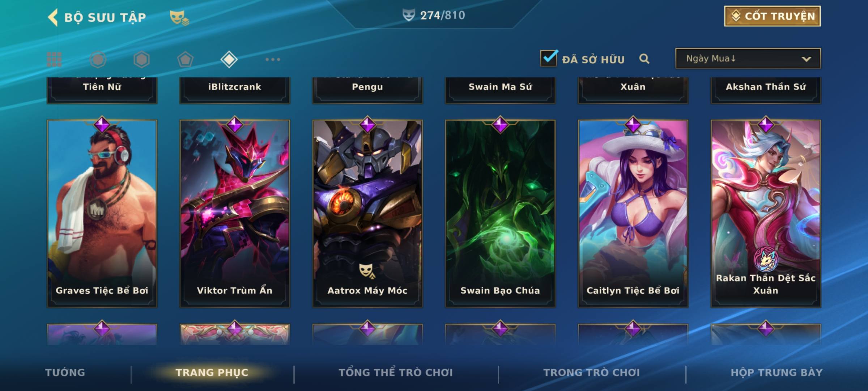Click the Cốt Truyện button
The height and width of the screenshot is (391, 868).
(x=772, y=16)
